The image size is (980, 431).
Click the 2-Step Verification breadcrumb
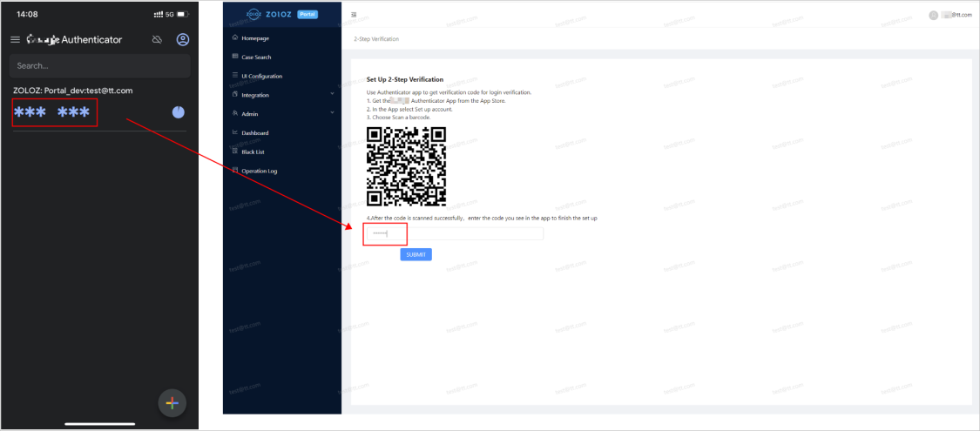(376, 38)
